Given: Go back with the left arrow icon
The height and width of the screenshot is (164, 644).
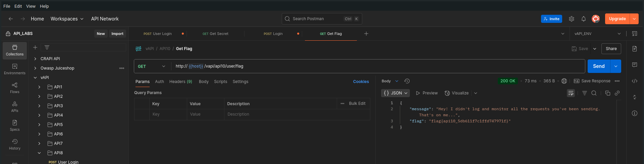Looking at the screenshot, I should (11, 19).
